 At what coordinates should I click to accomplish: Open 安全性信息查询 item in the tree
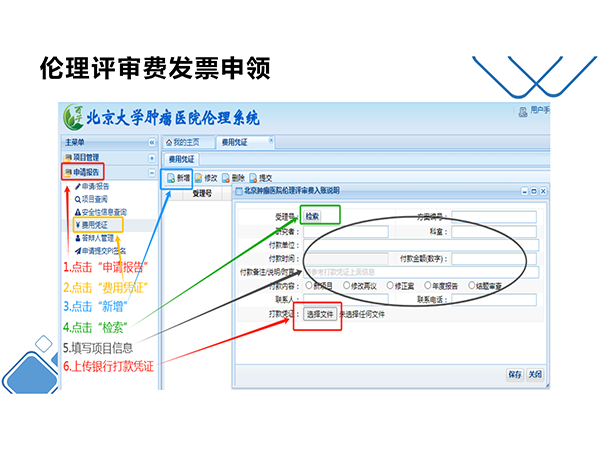tap(101, 212)
